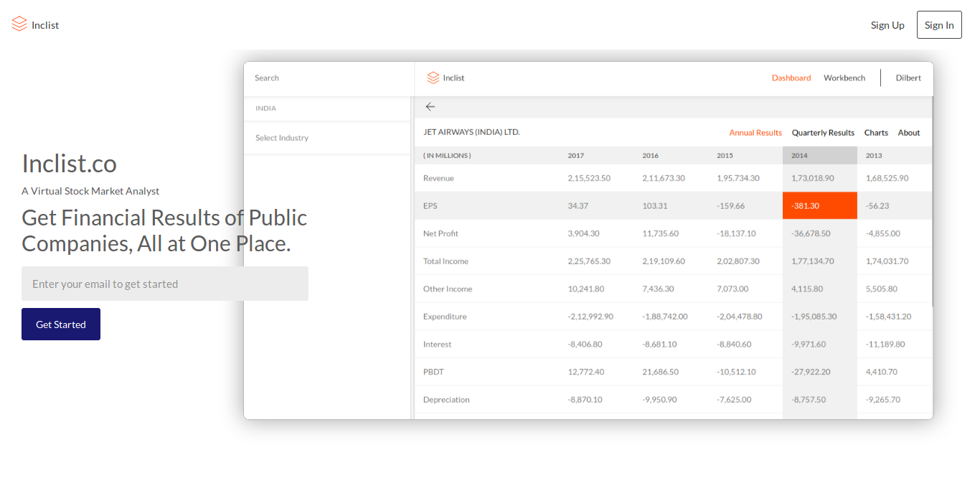Select the Depreciation row label
Screen dimensions: 980x481
[x=446, y=400]
